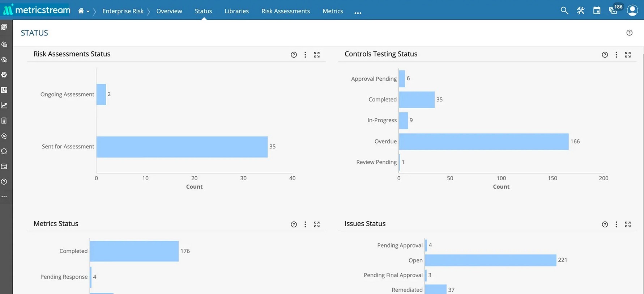Open the Libraries menu

pos(236,11)
